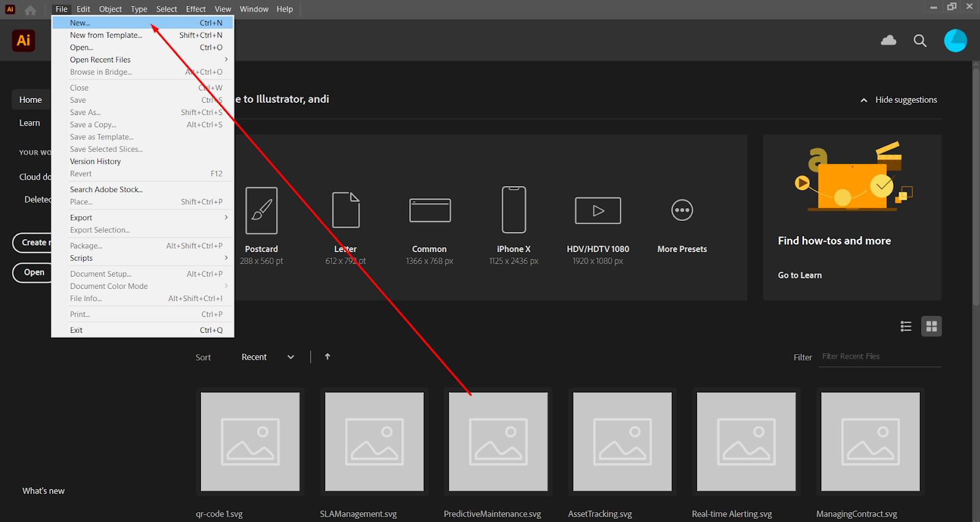The image size is (980, 522).
Task: Choose Exit from the File menu
Action: click(143, 330)
